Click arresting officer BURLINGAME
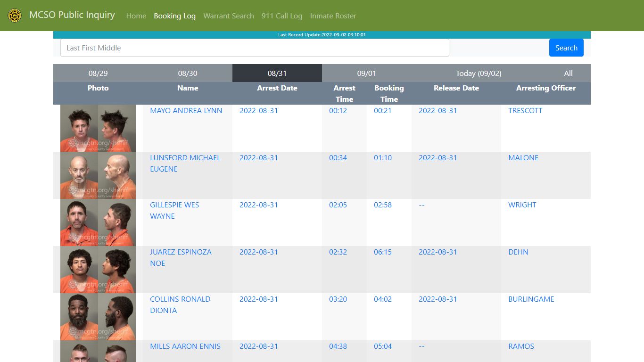The width and height of the screenshot is (644, 362). coord(531,299)
